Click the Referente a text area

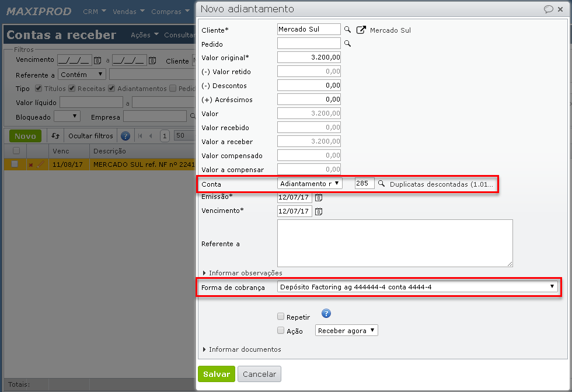(x=395, y=243)
